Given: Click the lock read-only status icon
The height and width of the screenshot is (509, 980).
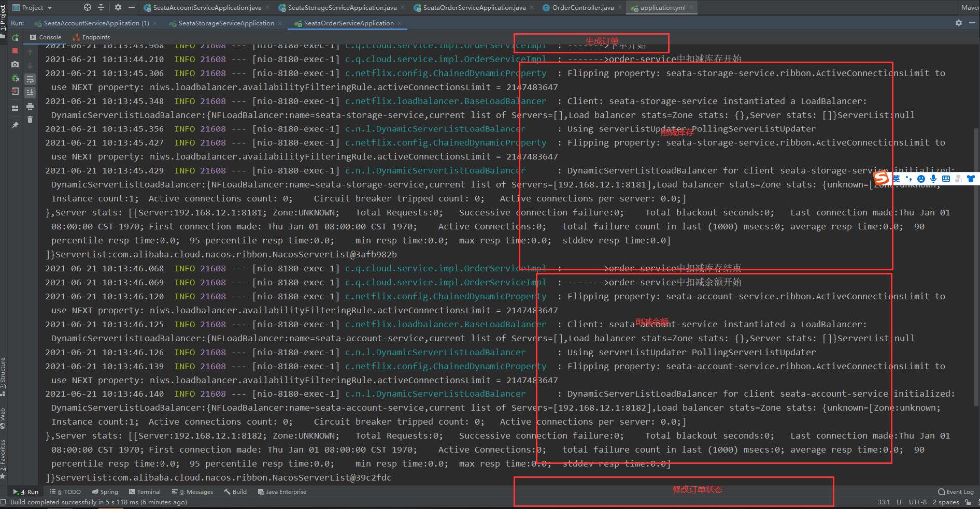Looking at the screenshot, I should (968, 502).
